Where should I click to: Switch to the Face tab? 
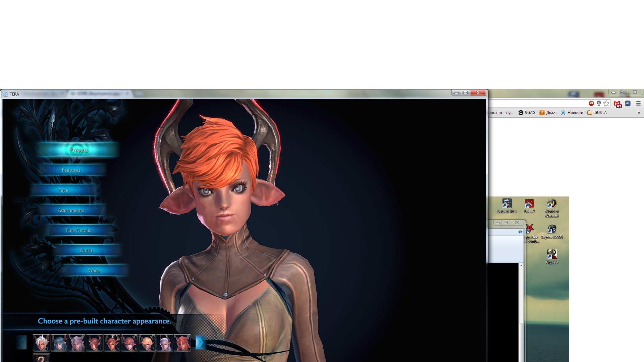click(63, 190)
